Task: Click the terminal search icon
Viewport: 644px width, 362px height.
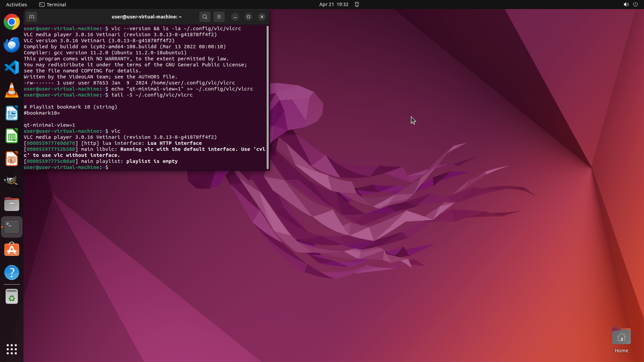Action: 205,17
